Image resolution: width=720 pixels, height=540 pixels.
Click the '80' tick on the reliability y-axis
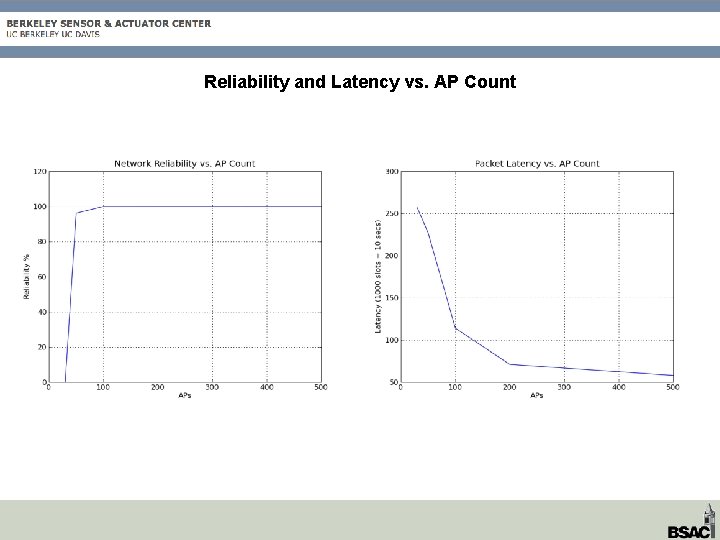[x=42, y=242]
